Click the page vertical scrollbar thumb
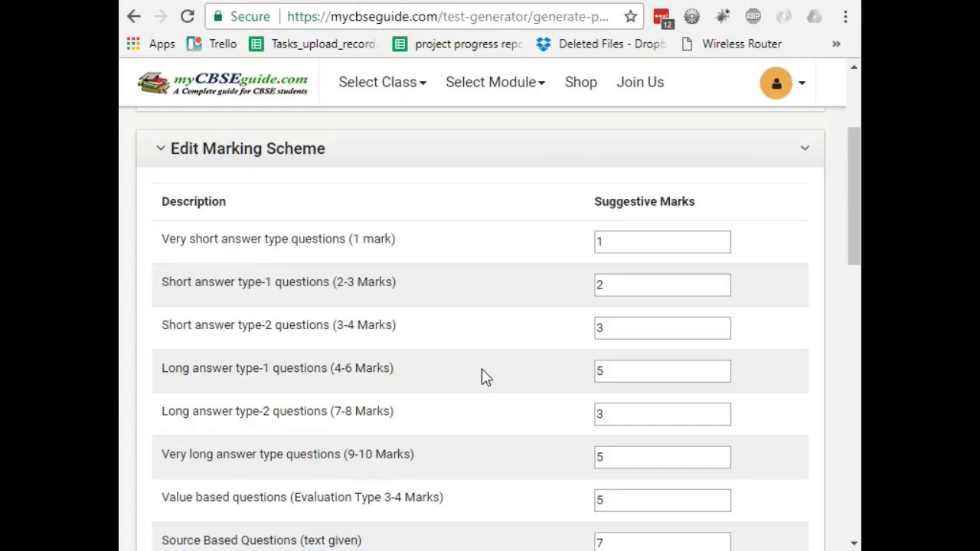 click(853, 195)
